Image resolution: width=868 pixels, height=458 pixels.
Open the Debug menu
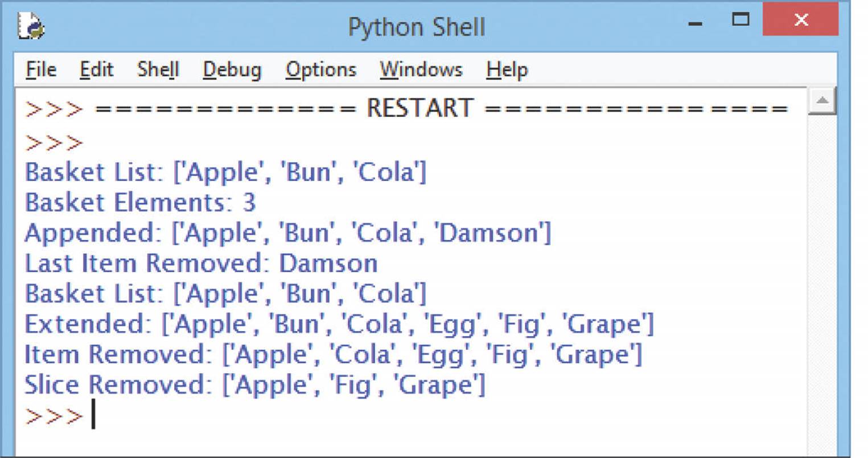click(232, 69)
